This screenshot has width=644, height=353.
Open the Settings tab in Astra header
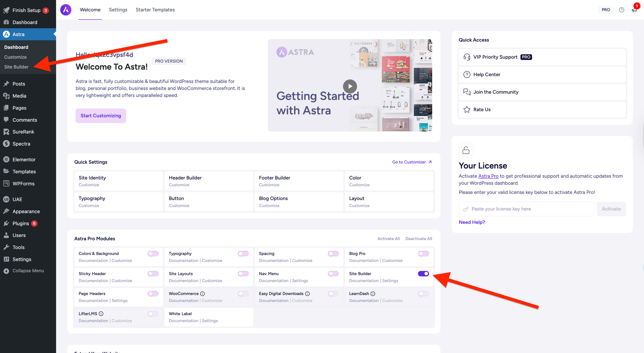pos(118,10)
